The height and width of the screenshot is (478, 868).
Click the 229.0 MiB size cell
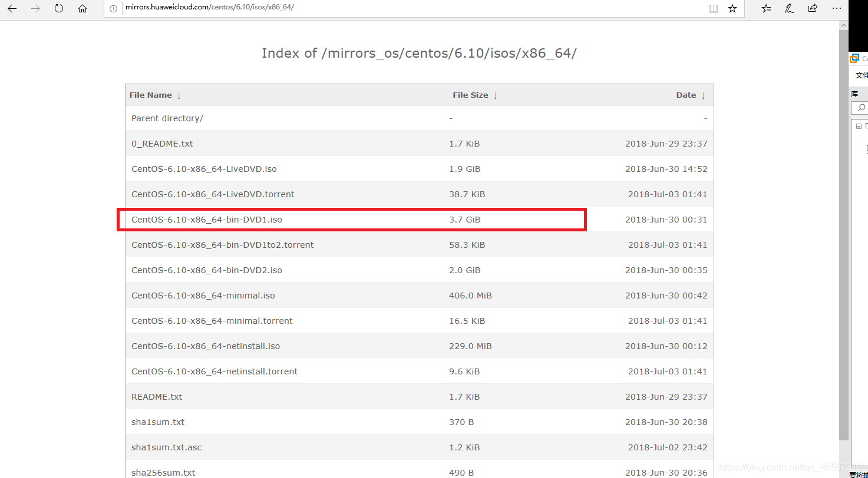click(470, 346)
